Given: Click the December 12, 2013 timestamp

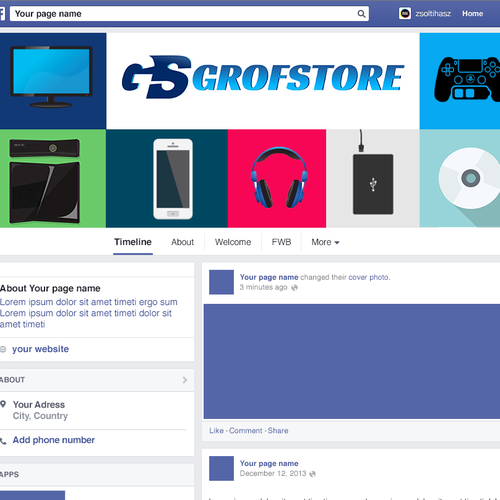Looking at the screenshot, I should (x=273, y=474).
